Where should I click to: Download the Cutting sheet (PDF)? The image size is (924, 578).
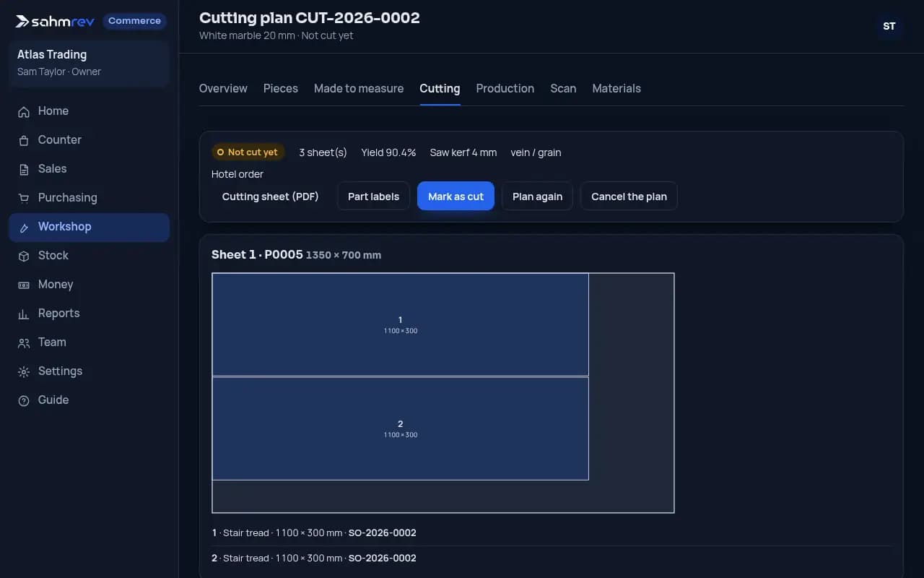click(270, 196)
